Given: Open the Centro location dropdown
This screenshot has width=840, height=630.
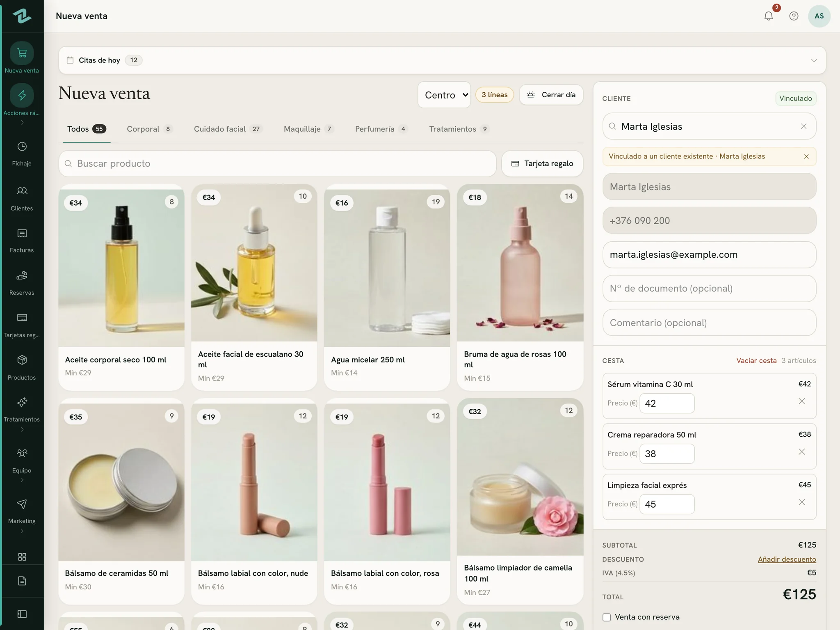Looking at the screenshot, I should click(444, 95).
